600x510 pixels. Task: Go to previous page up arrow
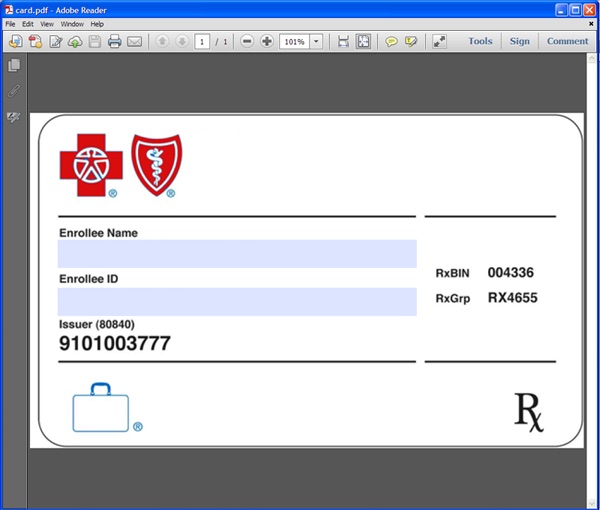(162, 41)
